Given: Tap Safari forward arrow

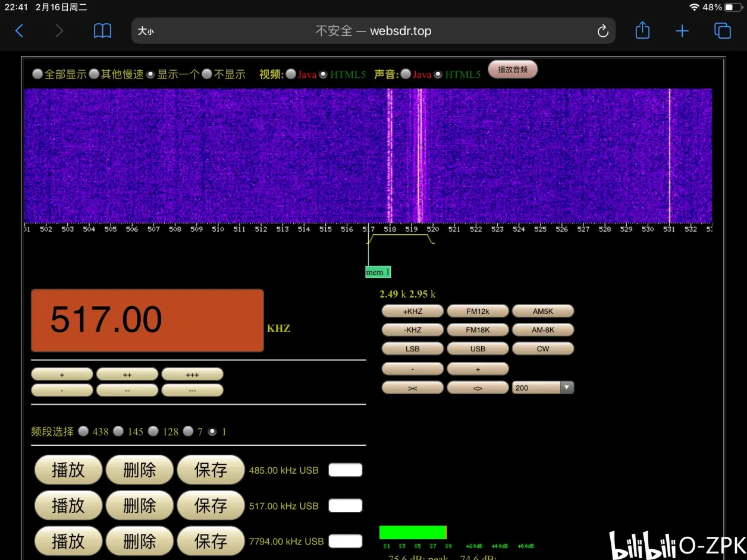Looking at the screenshot, I should 59,31.
